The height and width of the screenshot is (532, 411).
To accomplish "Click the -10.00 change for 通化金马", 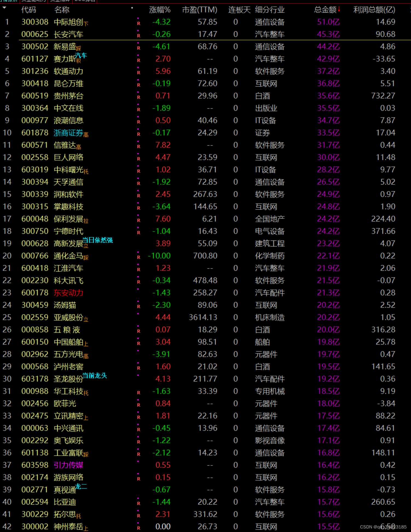I will pos(159,256).
